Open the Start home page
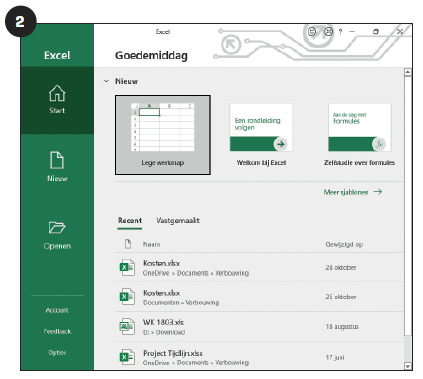423x379 pixels. pos(57,100)
